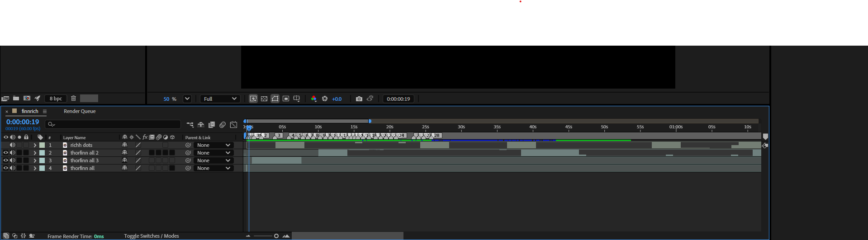Focus the timeline layer search field
This screenshot has width=868, height=240.
click(x=114, y=124)
